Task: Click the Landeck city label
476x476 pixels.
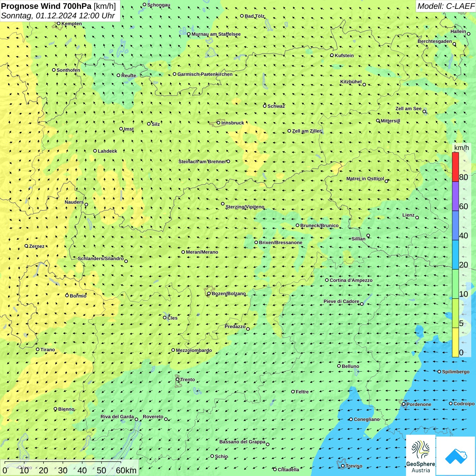Action: pos(107,151)
